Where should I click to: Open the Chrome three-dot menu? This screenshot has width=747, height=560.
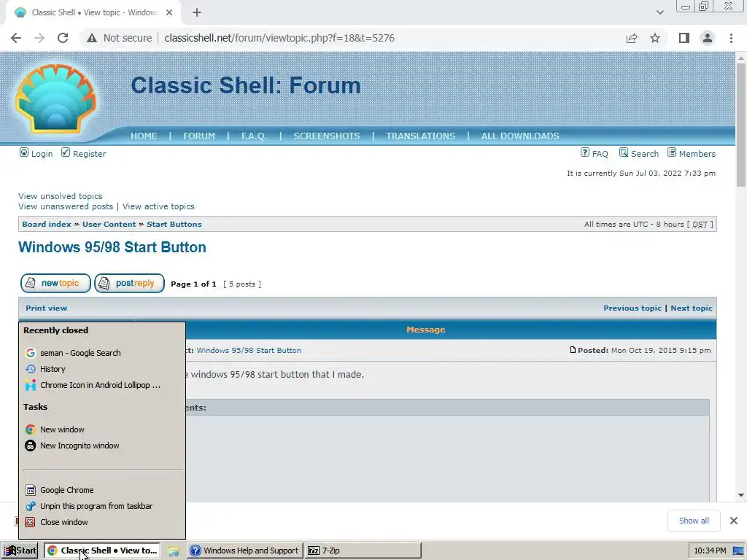point(731,38)
